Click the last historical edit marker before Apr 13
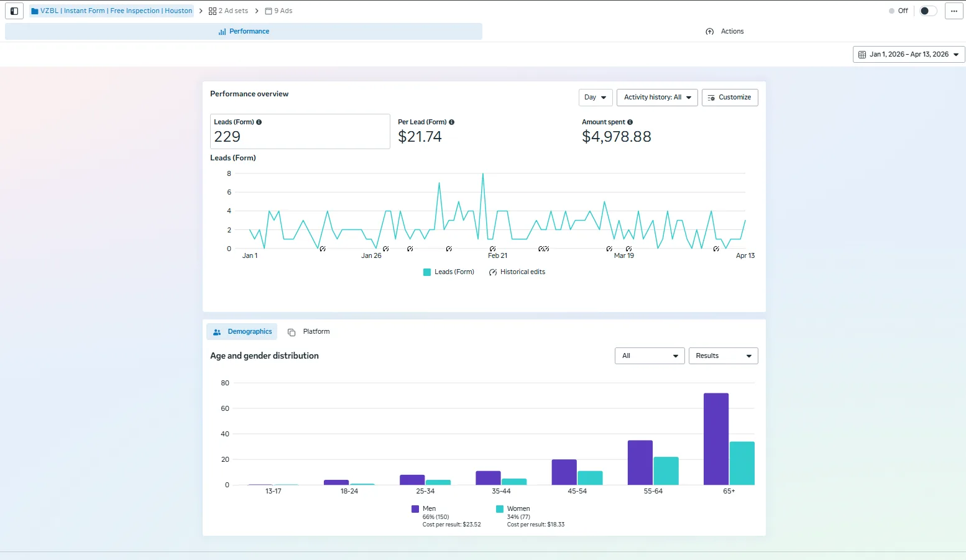 716,249
